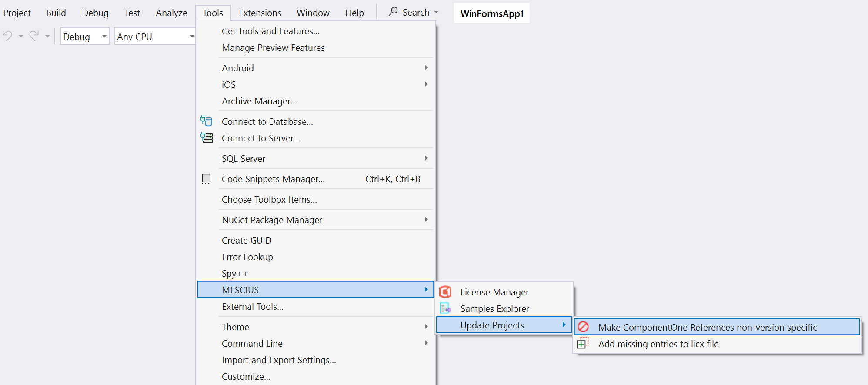This screenshot has height=385, width=868.
Task: Click the License Manager red icon
Action: tap(445, 291)
